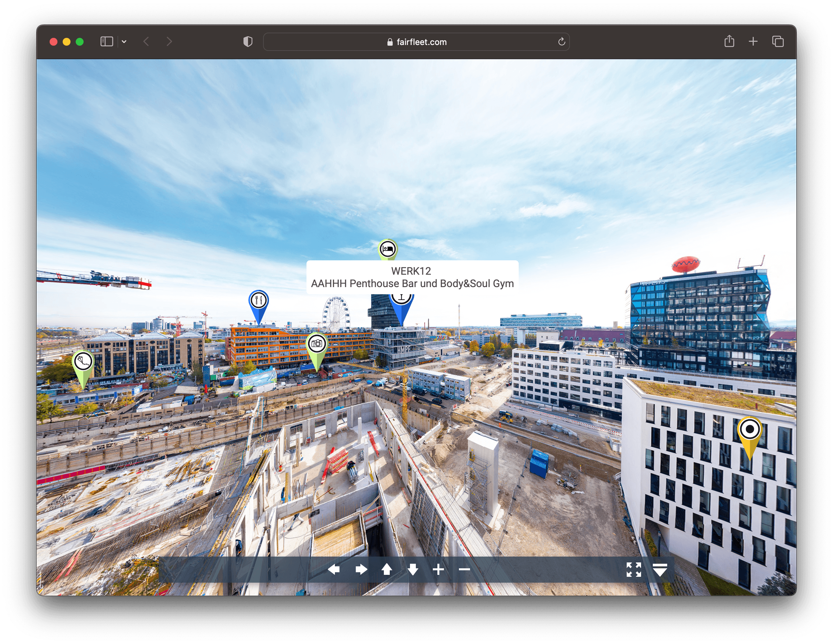Show Safari tab overview

coord(778,41)
